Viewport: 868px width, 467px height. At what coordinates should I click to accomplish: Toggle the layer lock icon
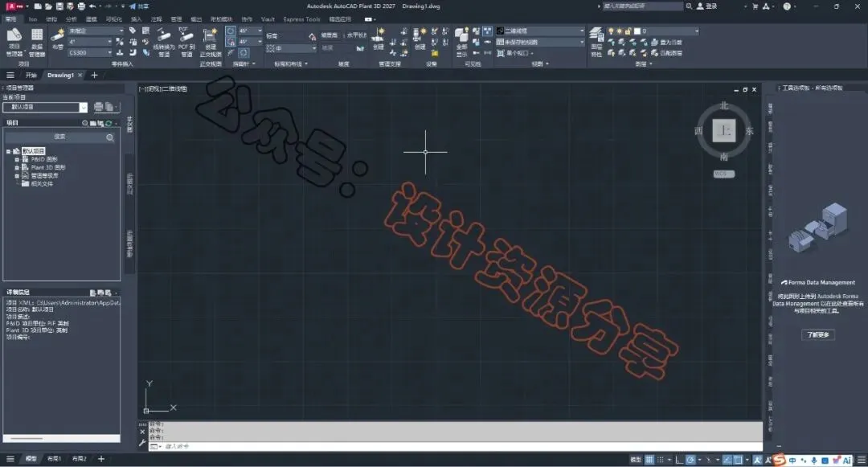click(x=628, y=31)
